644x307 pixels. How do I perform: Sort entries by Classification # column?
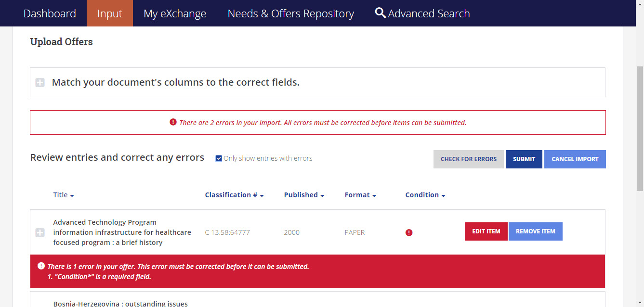(x=235, y=195)
